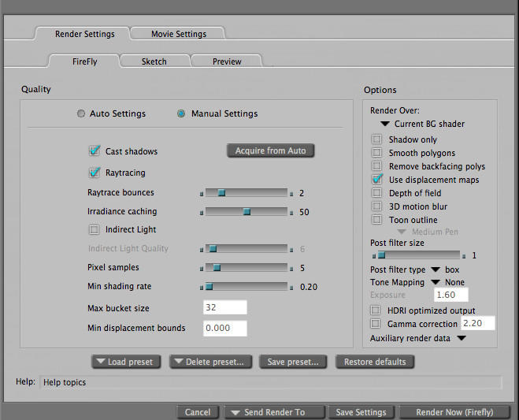
Task: Open the Preview tab
Action: (227, 61)
